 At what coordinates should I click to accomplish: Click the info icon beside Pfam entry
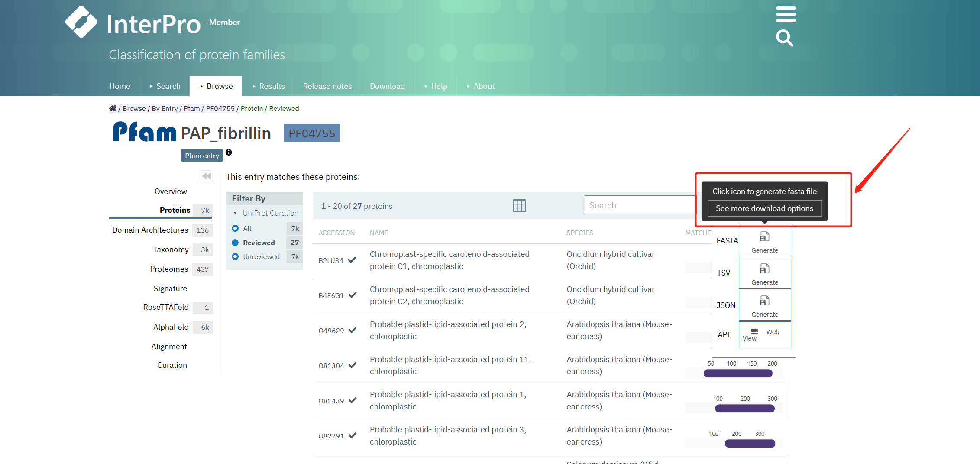(229, 153)
